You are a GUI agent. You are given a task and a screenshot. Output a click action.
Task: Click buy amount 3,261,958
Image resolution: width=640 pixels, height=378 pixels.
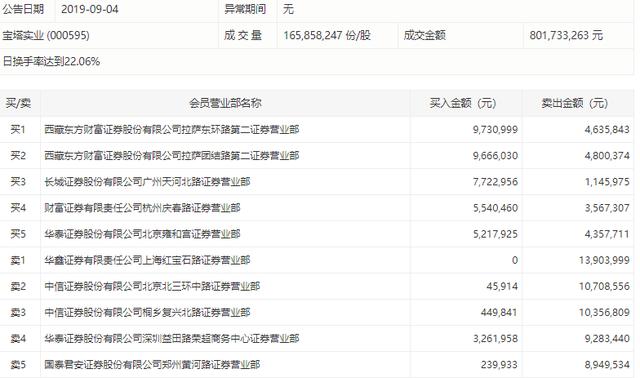pos(495,338)
